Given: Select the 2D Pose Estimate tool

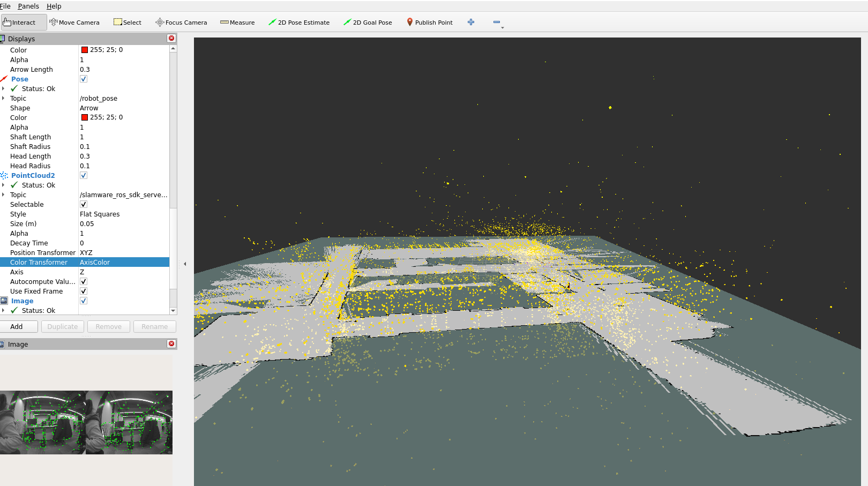Looking at the screenshot, I should click(x=299, y=22).
